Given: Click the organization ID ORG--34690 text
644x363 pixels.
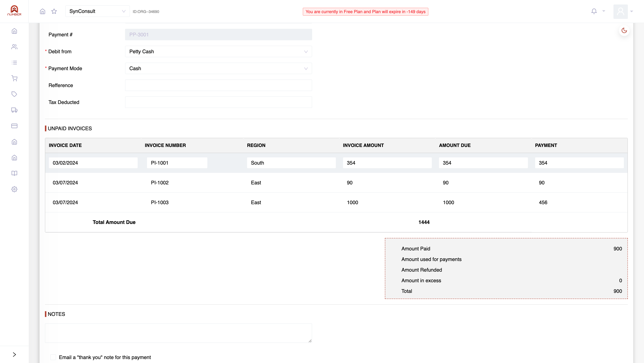Looking at the screenshot, I should [146, 12].
